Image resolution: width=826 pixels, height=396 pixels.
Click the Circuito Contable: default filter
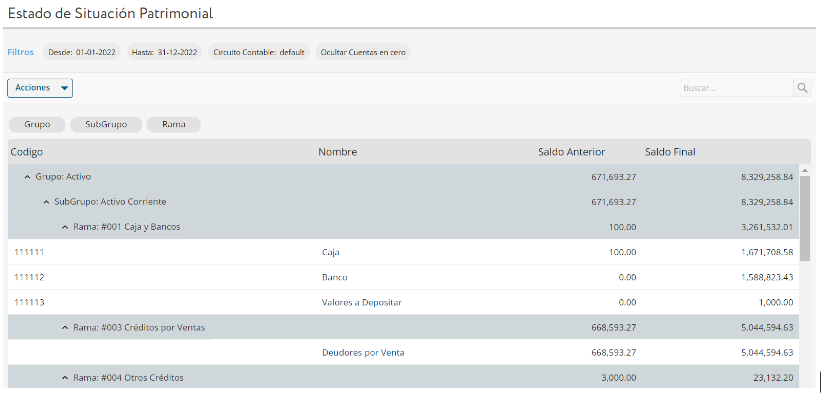pos(259,52)
